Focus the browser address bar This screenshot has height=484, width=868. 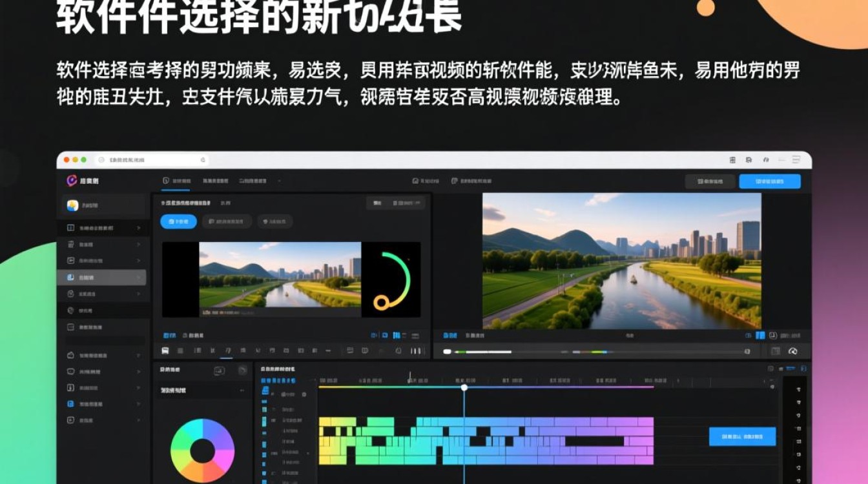click(x=152, y=159)
